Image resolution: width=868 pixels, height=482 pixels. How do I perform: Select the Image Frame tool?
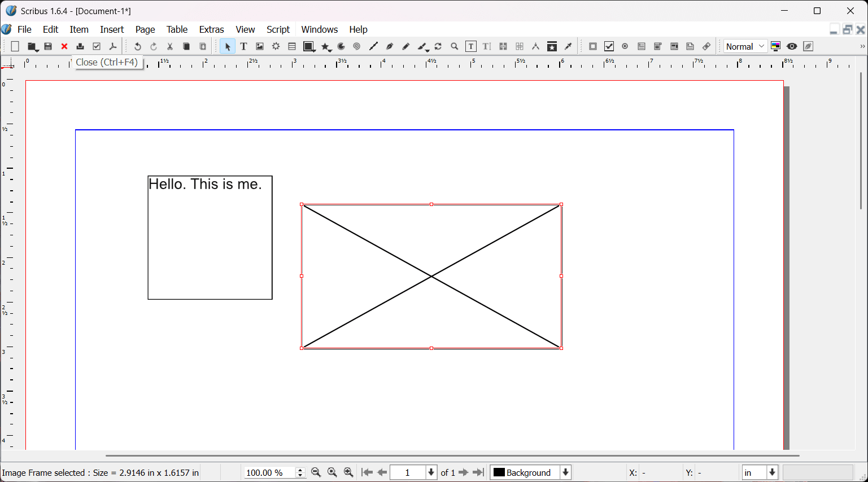(260, 47)
